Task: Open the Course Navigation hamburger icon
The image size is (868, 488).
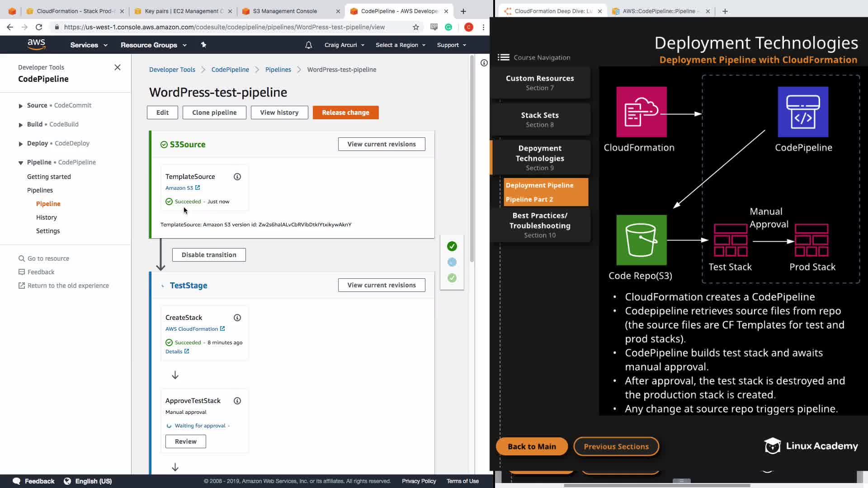Action: 503,57
